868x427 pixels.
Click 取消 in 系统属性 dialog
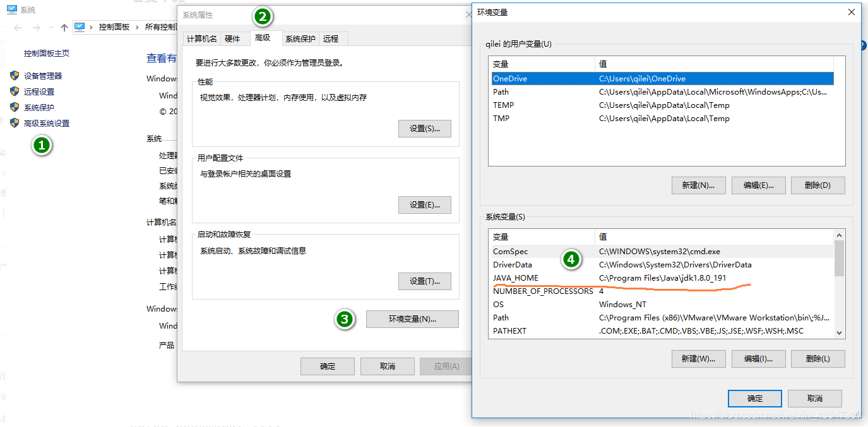coord(388,366)
